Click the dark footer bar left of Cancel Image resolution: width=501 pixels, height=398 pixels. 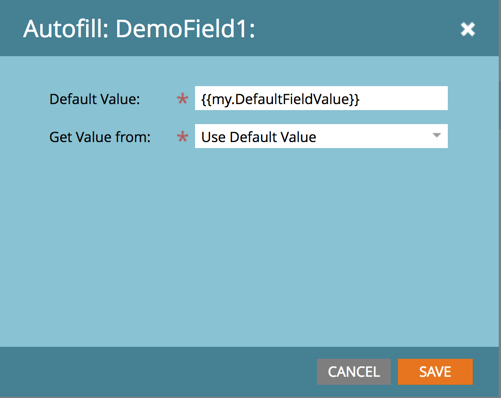(157, 372)
